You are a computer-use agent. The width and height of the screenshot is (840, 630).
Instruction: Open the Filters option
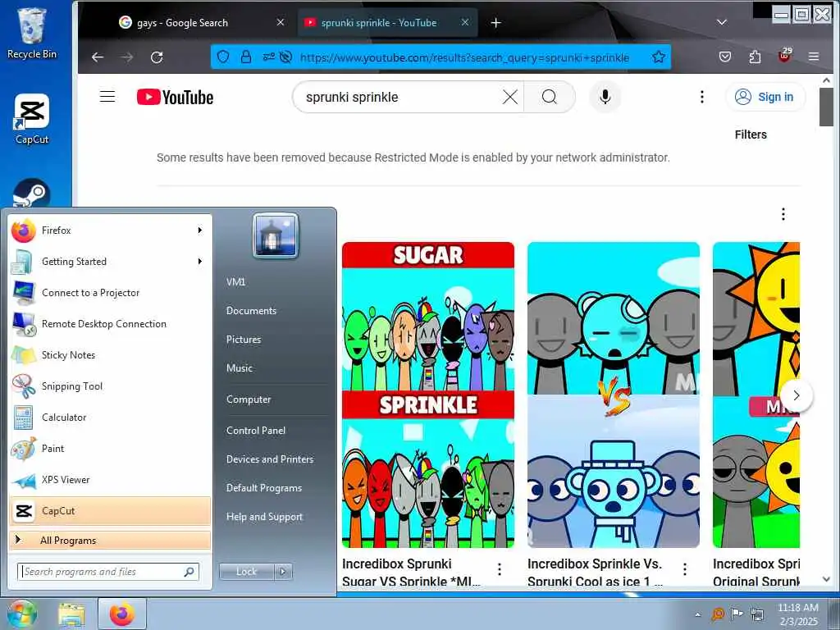point(751,135)
